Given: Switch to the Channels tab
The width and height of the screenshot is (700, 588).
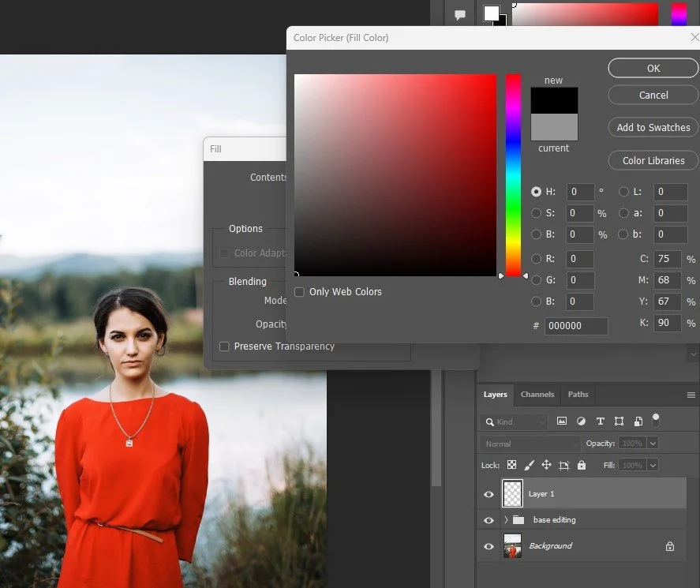Looking at the screenshot, I should tap(537, 395).
